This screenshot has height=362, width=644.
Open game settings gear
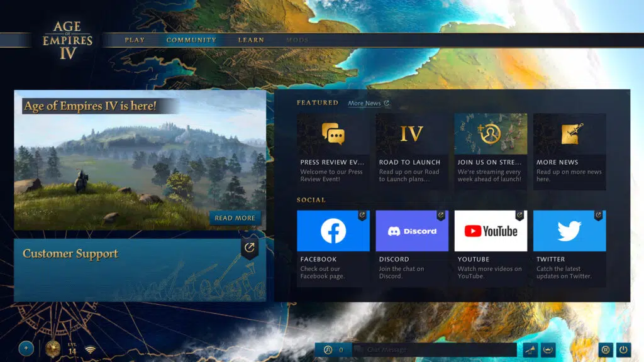[606, 349]
